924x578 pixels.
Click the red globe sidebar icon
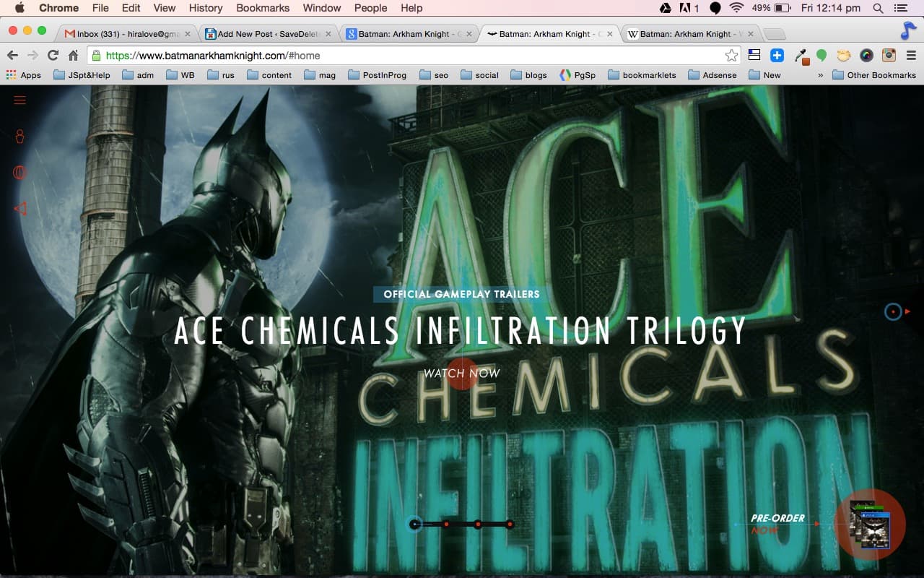(x=20, y=173)
